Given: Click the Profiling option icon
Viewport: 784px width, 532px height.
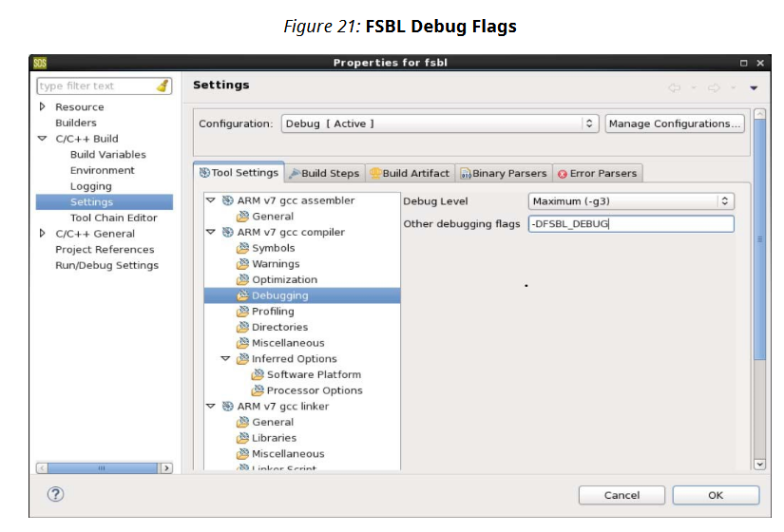Looking at the screenshot, I should point(242,311).
